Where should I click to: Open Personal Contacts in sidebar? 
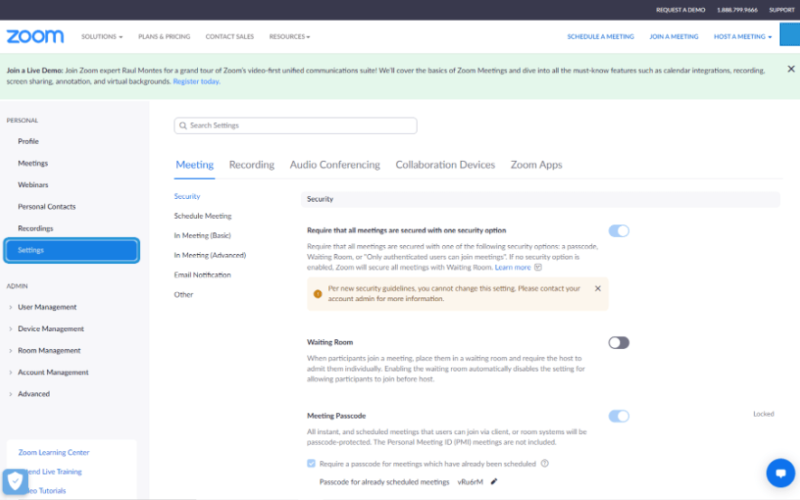point(46,207)
